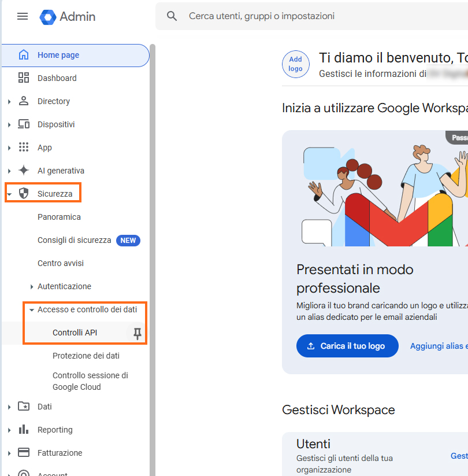Open Protezione dei dati menu item
This screenshot has height=476, width=468.
(86, 356)
